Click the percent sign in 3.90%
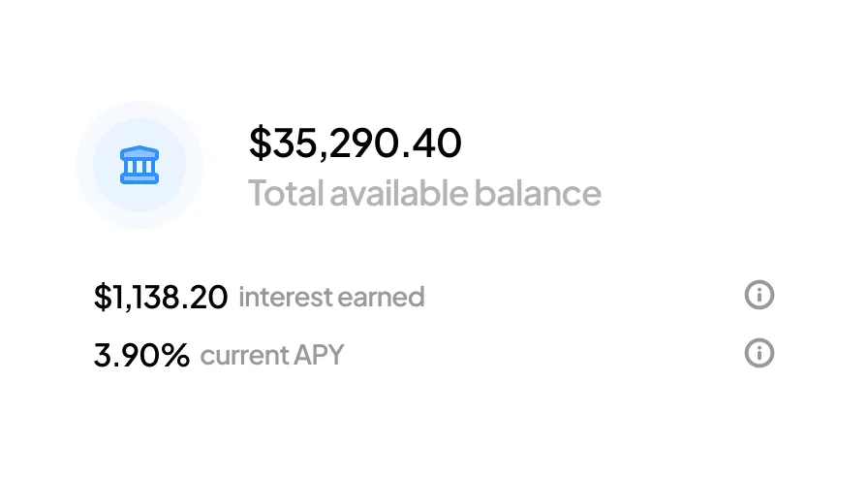The image size is (868, 477). [175, 356]
